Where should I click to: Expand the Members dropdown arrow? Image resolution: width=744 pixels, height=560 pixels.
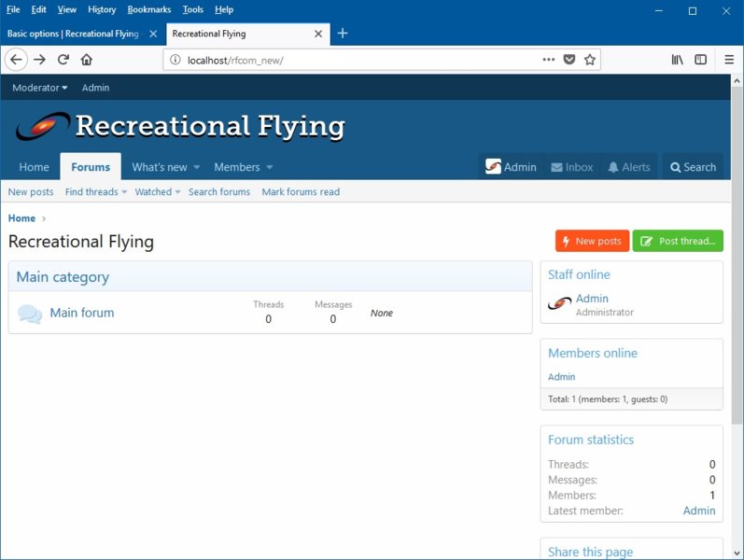tap(270, 167)
